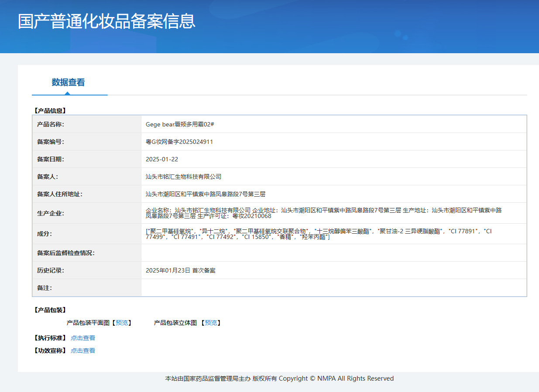Select the filing number 粤G妆网备字2025024911
This screenshot has height=392, width=539.
[179, 142]
